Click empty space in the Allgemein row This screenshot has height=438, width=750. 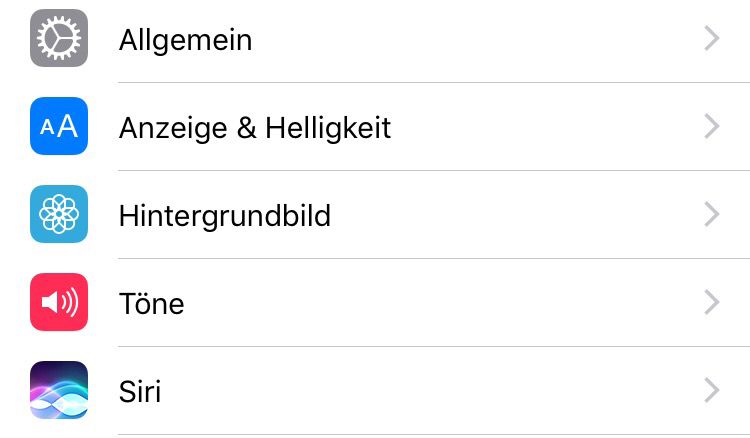point(478,38)
